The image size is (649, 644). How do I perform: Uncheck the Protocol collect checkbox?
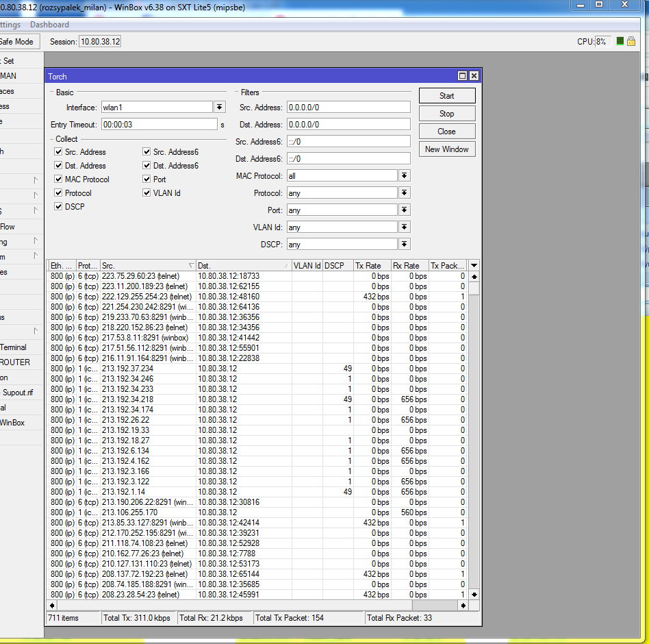(x=58, y=193)
